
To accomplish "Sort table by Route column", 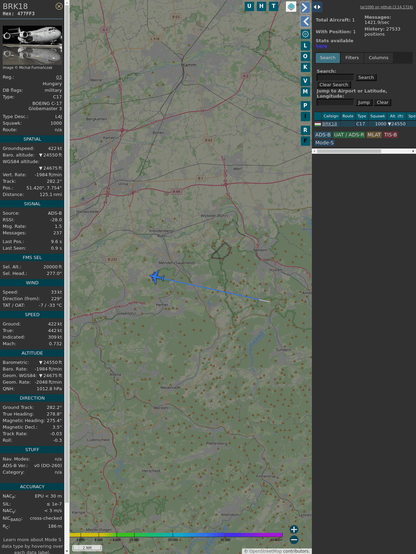I will (348, 116).
